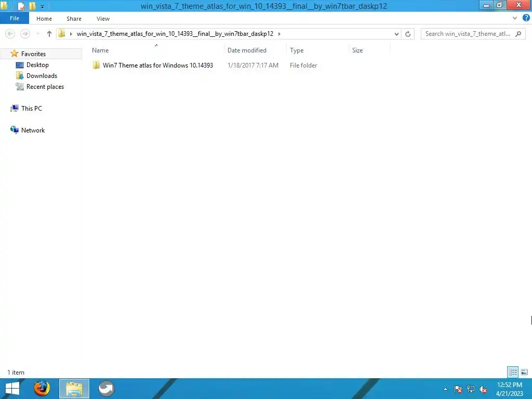Restore down the Explorer window
This screenshot has width=532, height=399.
pos(499,5)
